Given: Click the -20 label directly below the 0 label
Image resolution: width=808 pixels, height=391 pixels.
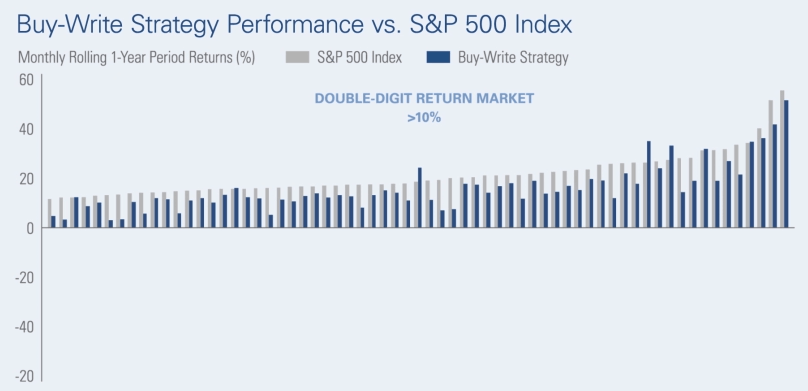Looking at the screenshot, I should click(23, 278).
